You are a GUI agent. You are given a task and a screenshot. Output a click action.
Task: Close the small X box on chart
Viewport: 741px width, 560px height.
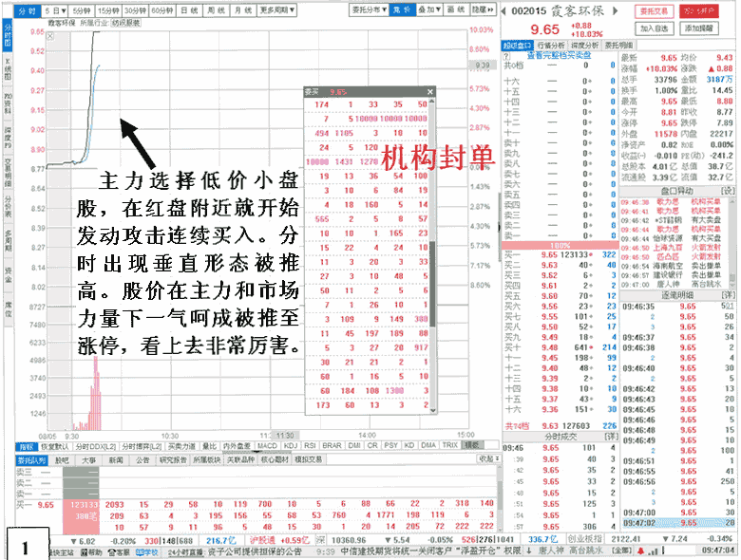click(x=50, y=36)
